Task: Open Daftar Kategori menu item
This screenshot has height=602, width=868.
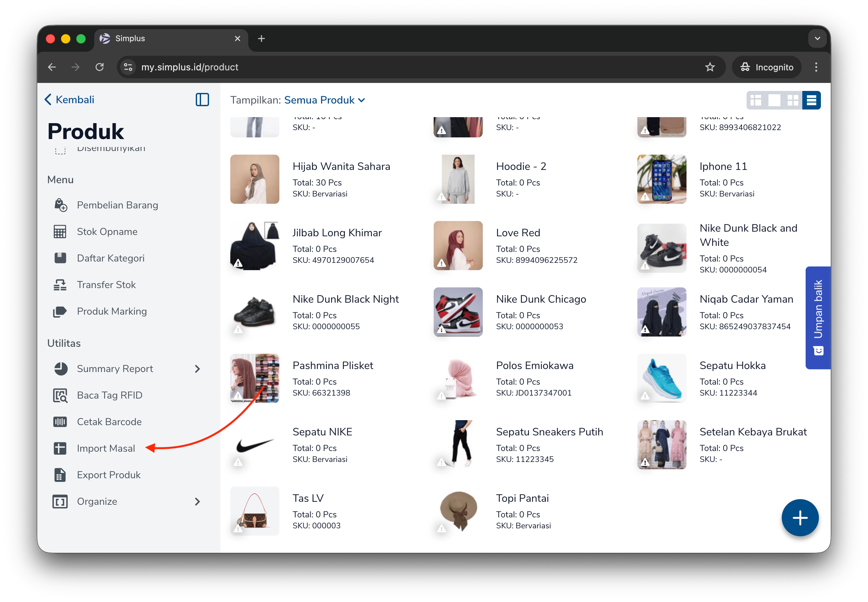Action: pos(110,258)
